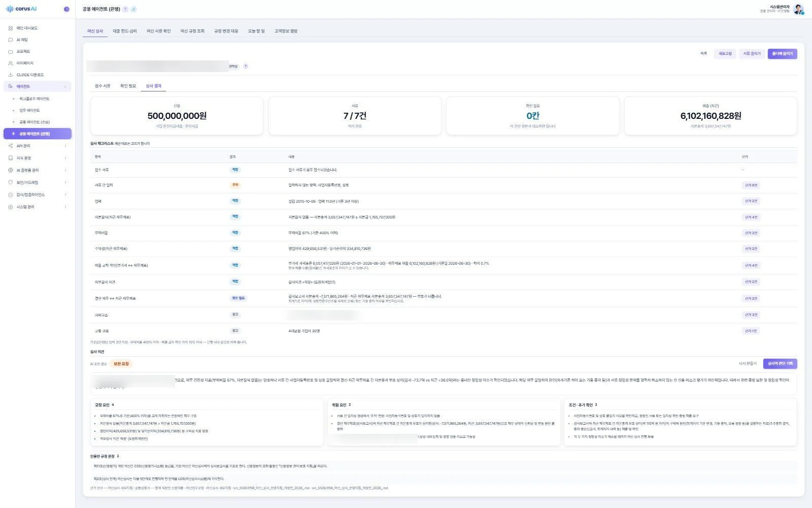
Task: Click the 목록 link at top right
Action: tap(703, 53)
